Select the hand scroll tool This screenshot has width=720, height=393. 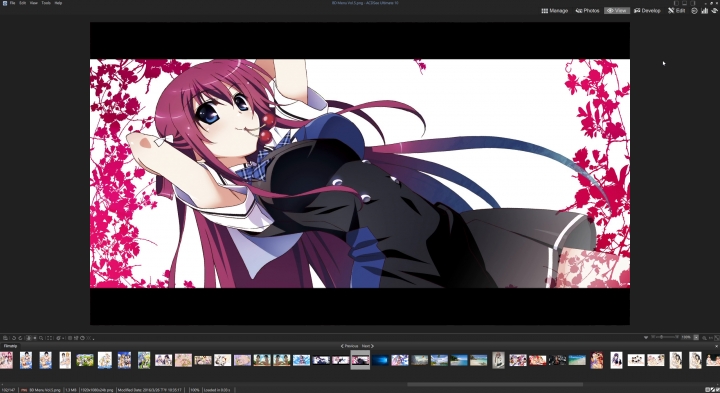click(x=28, y=338)
